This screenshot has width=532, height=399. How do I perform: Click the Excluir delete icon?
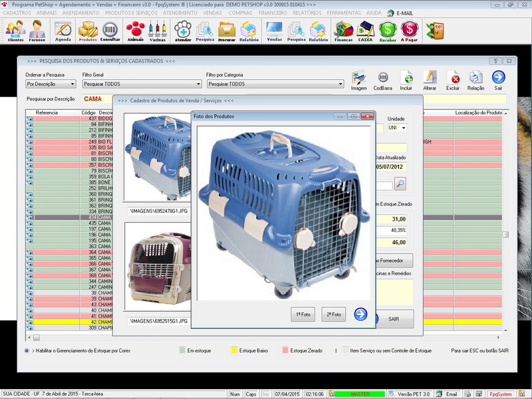coord(453,80)
